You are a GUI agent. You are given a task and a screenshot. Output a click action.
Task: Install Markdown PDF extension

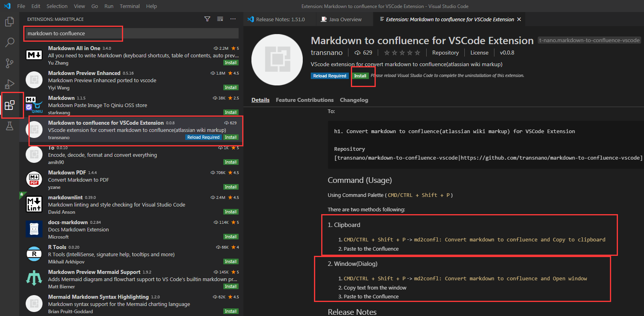point(231,187)
